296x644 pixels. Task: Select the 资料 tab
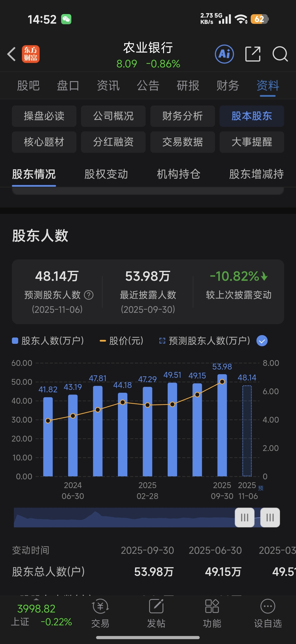click(x=268, y=86)
